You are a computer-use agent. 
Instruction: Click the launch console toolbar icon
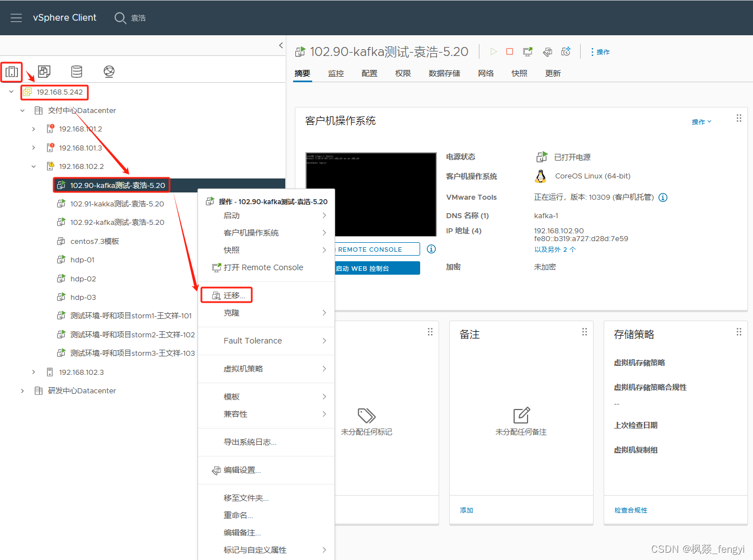[528, 51]
